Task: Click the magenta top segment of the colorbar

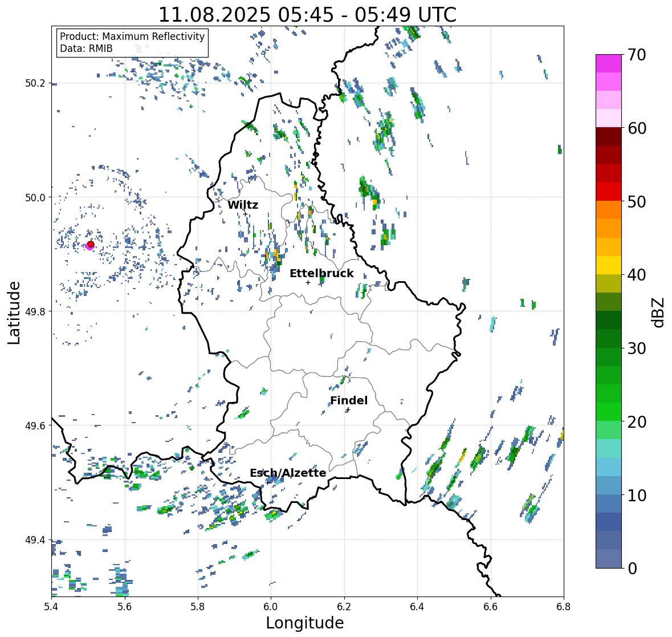Action: 609,63
